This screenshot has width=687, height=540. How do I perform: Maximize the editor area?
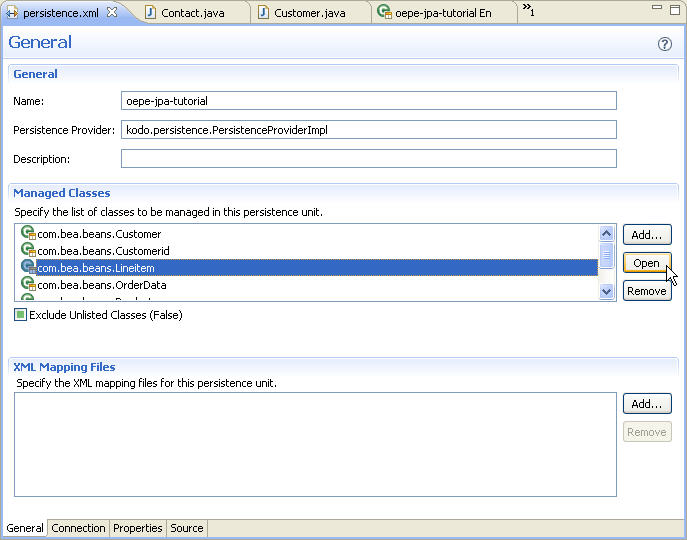(x=676, y=9)
